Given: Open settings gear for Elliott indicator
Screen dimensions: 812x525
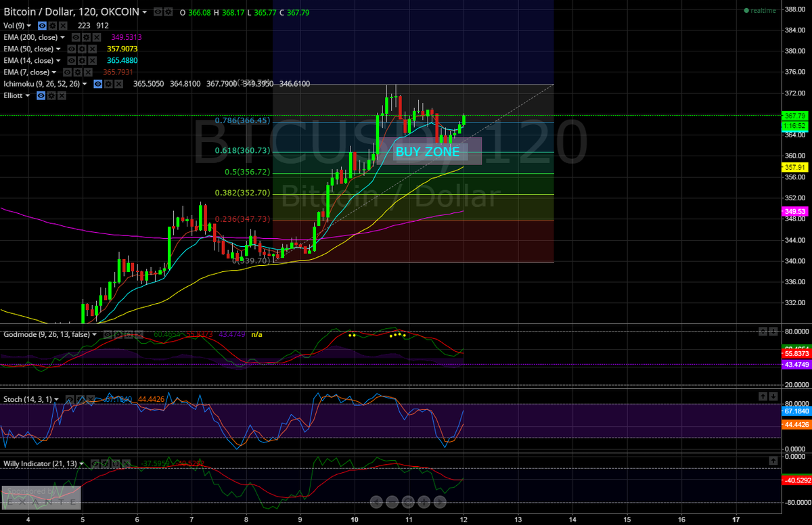Looking at the screenshot, I should coord(51,95).
